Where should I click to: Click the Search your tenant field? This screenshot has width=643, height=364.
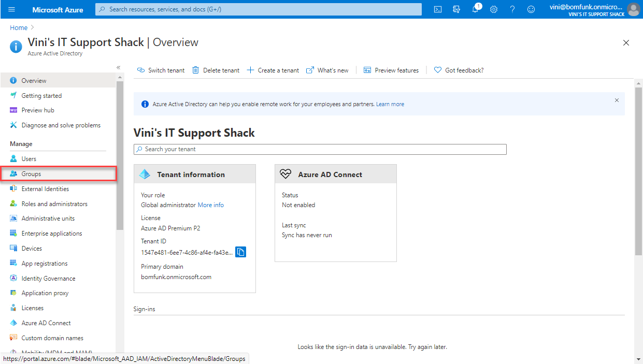point(320,149)
